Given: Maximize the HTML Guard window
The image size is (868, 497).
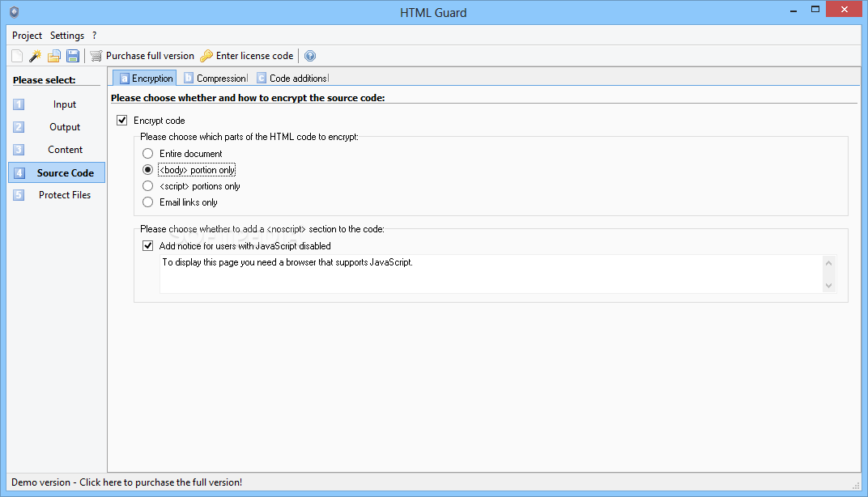Looking at the screenshot, I should point(815,10).
